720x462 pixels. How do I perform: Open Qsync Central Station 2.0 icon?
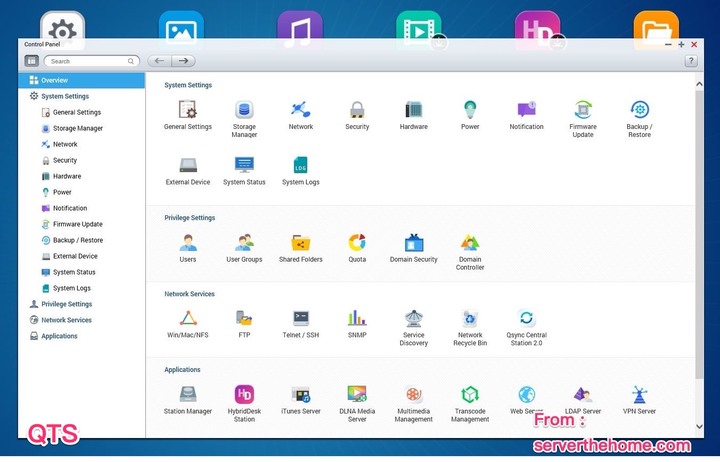527,318
